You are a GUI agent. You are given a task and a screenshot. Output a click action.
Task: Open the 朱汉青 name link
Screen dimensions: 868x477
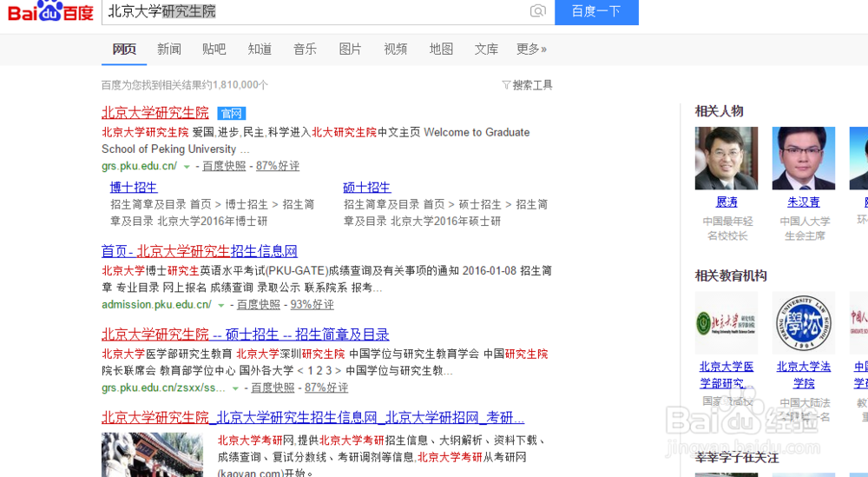(x=804, y=202)
